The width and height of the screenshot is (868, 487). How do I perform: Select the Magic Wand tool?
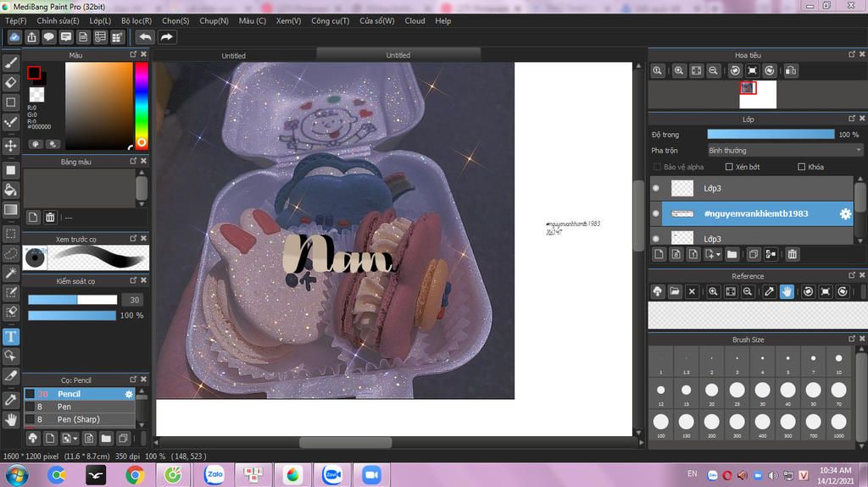pyautogui.click(x=10, y=272)
